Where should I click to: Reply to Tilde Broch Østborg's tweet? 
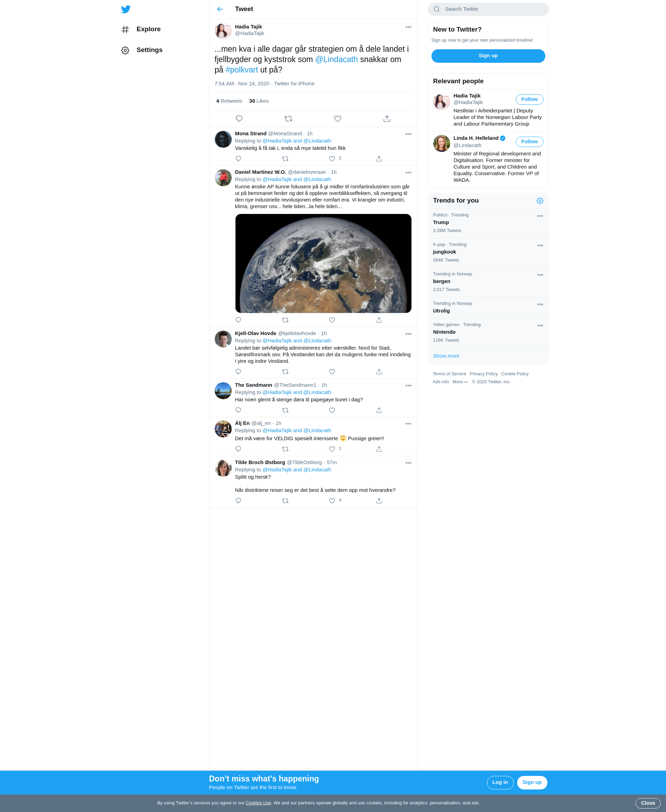[x=238, y=501]
